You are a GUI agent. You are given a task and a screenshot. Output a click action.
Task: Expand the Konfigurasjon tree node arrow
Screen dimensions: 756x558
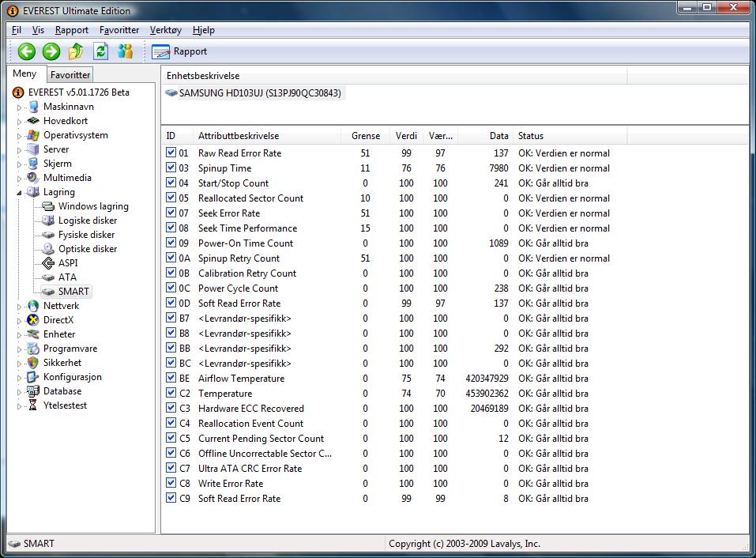point(19,378)
